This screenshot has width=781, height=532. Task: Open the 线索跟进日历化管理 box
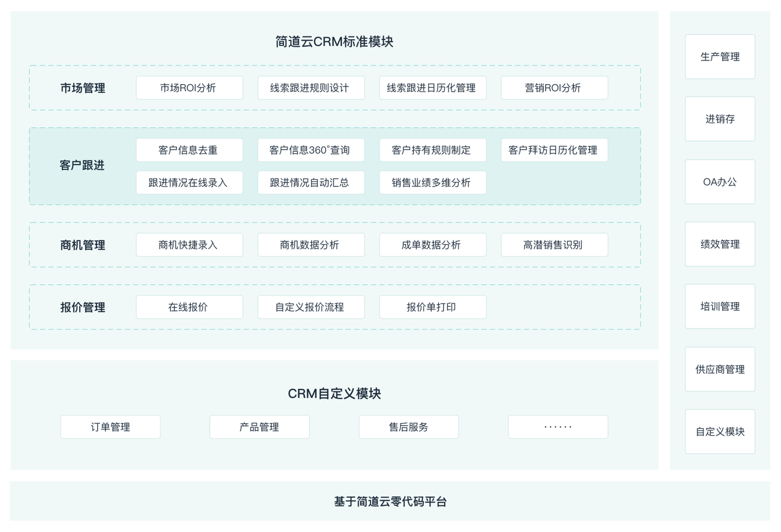[x=432, y=88]
